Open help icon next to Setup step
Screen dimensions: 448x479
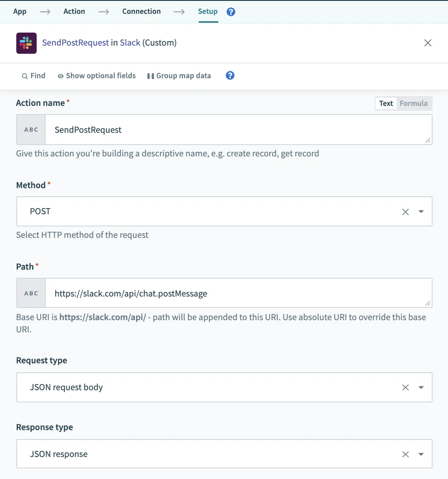231,12
